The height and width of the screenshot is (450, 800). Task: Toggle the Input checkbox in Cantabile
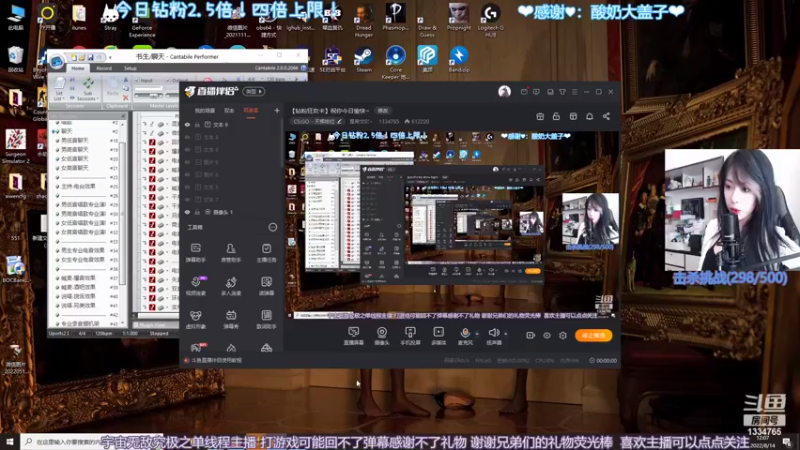pos(137,81)
